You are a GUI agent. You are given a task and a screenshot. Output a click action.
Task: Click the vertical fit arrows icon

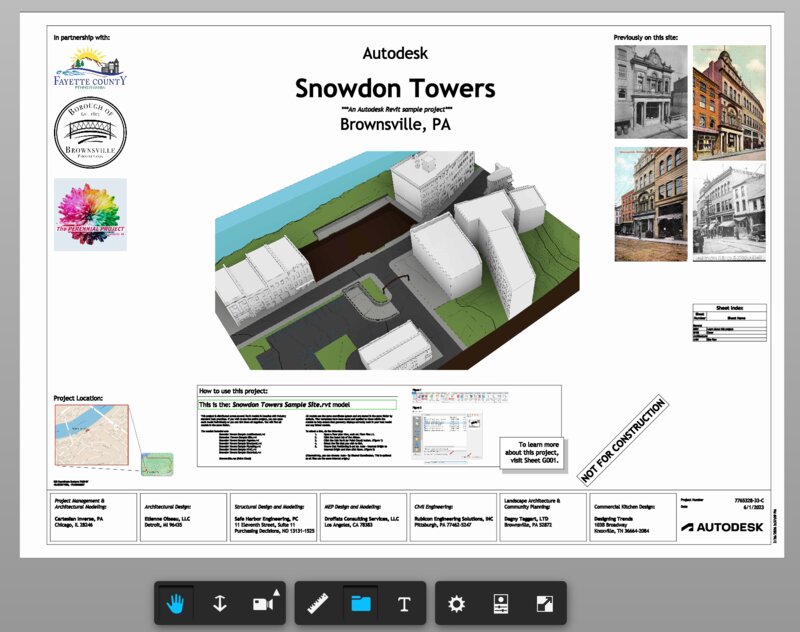click(221, 602)
